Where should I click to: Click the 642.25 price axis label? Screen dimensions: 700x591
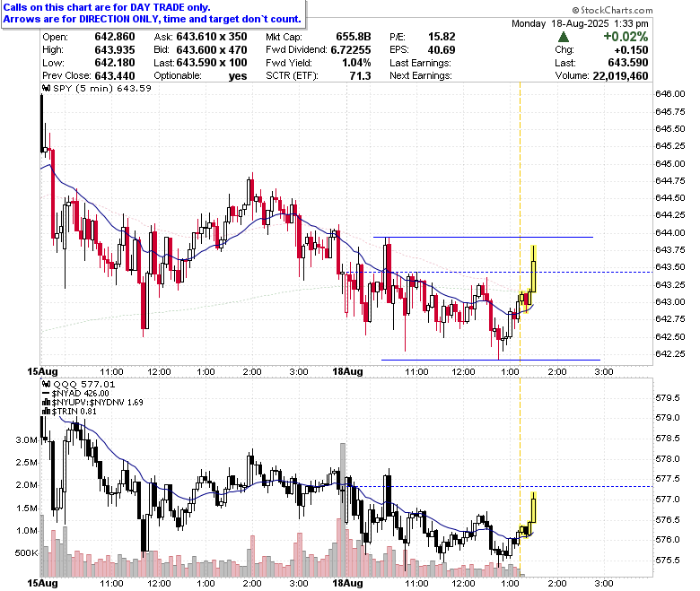670,353
